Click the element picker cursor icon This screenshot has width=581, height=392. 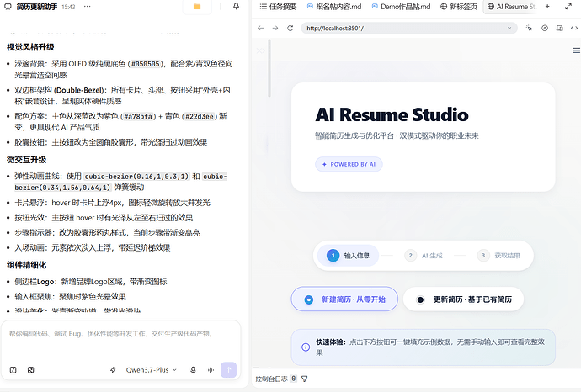coord(529,28)
